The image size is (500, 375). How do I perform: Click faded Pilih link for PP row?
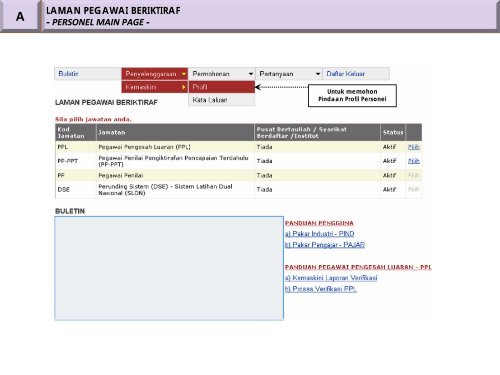pos(414,175)
